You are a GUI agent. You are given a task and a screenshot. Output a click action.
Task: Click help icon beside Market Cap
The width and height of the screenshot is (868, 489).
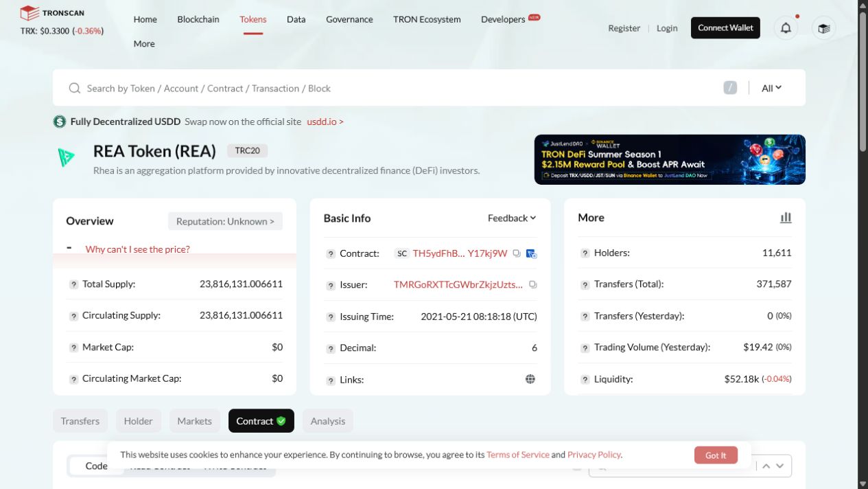(x=73, y=348)
